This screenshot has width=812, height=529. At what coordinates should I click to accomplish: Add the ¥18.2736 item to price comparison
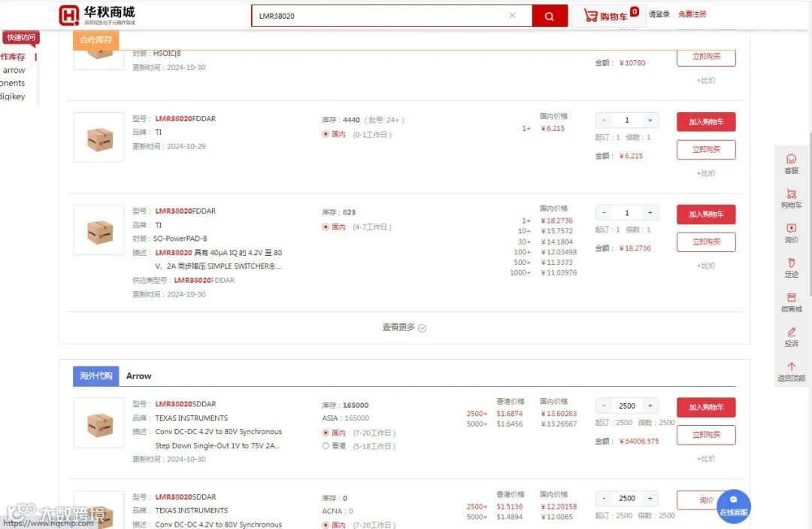[706, 266]
